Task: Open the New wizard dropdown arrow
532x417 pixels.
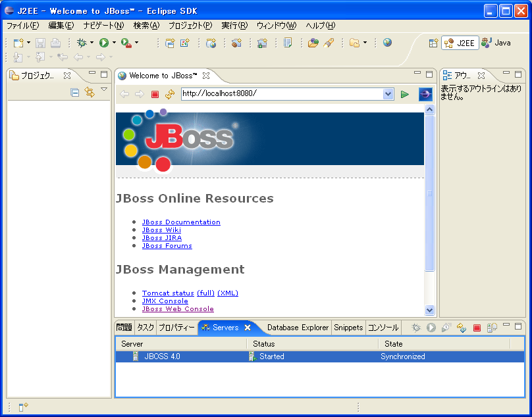Action: tap(28, 42)
